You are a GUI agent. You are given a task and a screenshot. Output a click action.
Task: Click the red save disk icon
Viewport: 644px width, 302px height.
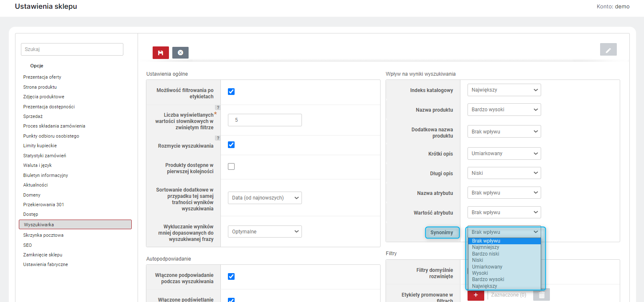tap(161, 52)
